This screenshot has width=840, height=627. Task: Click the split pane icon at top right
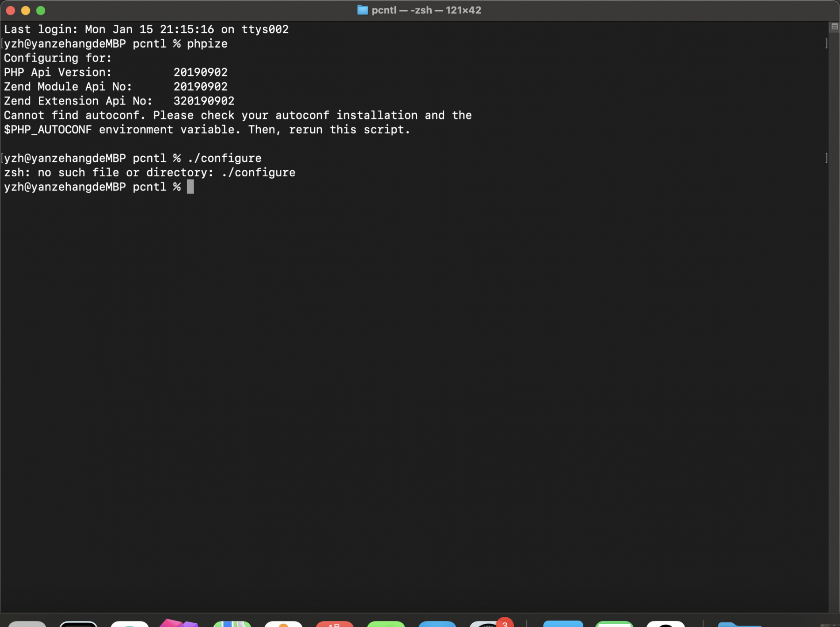tap(834, 27)
